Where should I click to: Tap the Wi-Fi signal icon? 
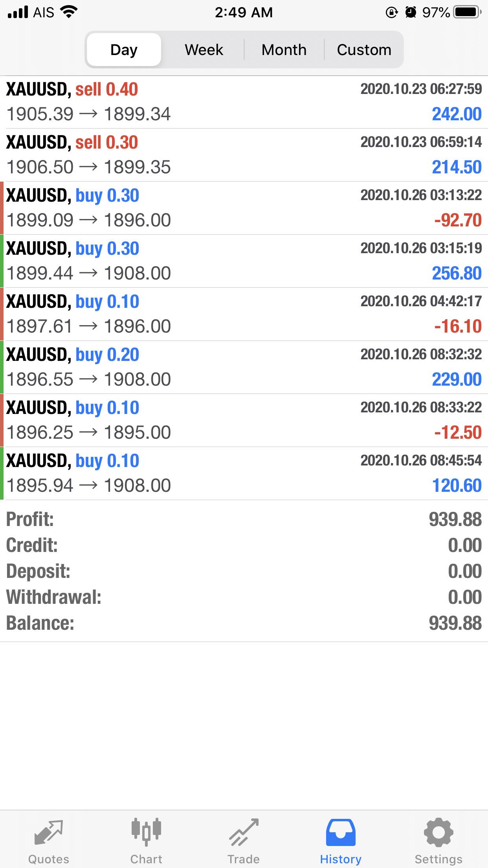tap(69, 12)
